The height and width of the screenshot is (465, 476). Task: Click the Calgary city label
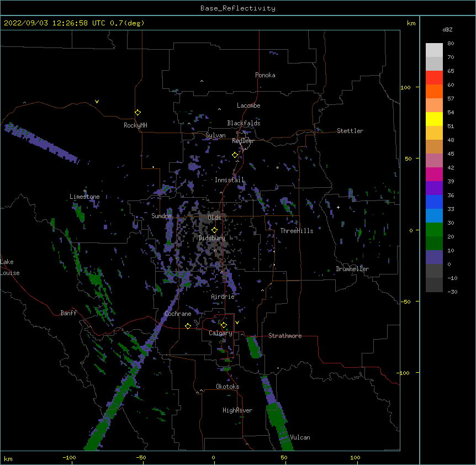[x=220, y=333]
